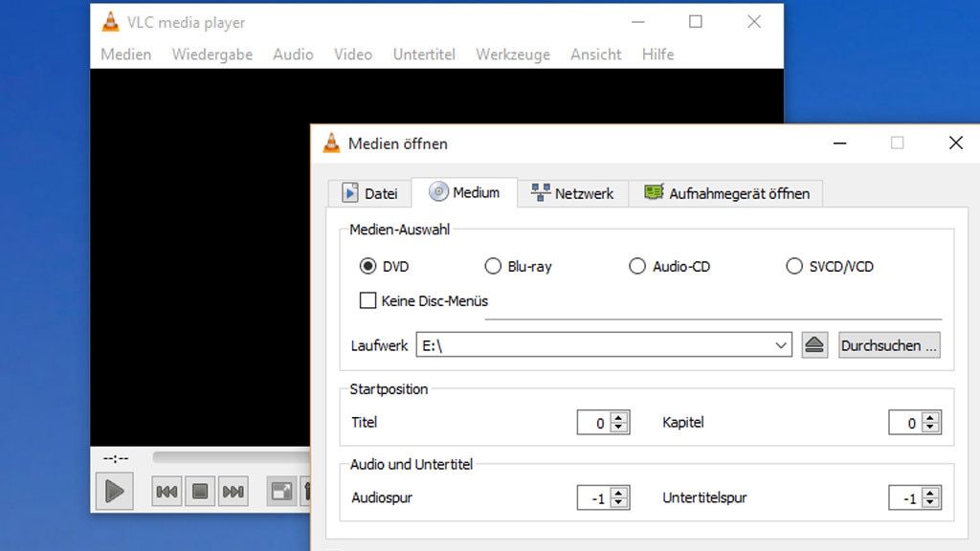Maximize the VLC media player window
Image resolution: width=980 pixels, height=551 pixels.
[x=696, y=22]
